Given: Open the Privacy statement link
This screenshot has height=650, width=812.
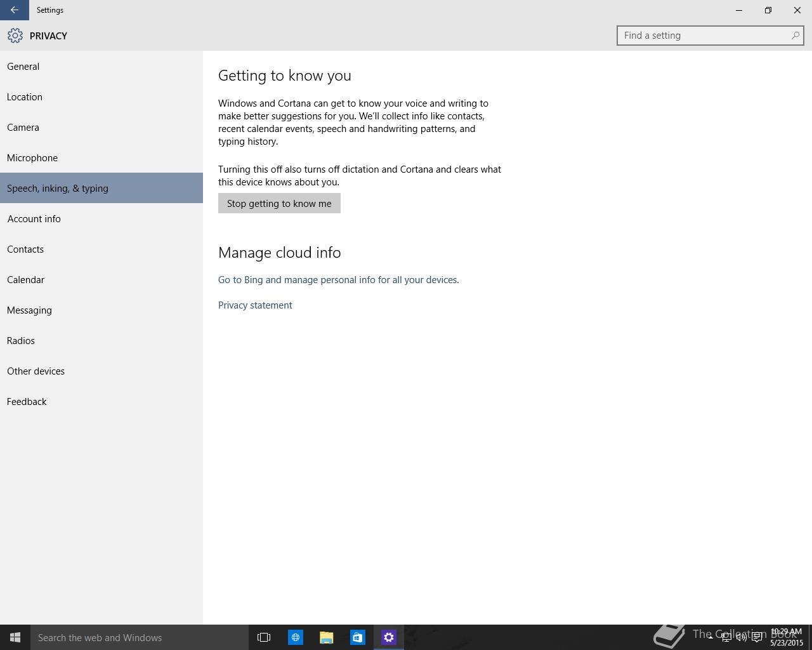Looking at the screenshot, I should (x=255, y=305).
